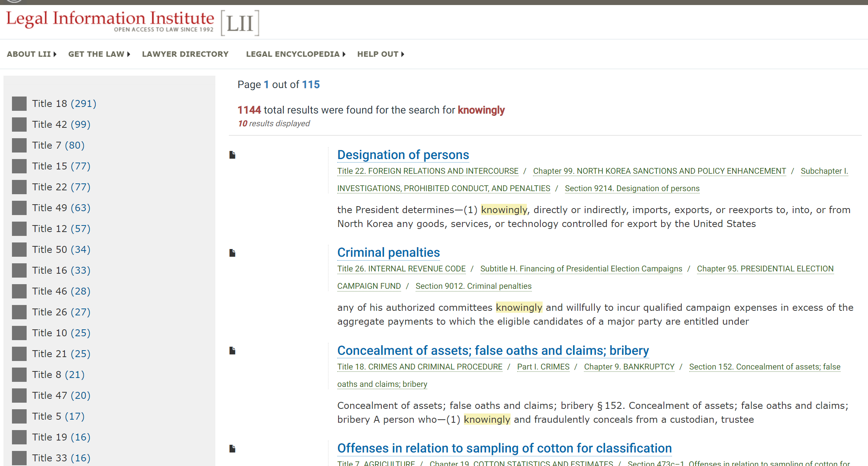The width and height of the screenshot is (868, 466).
Task: Check the Title 15 (77) filter box
Action: (19, 166)
